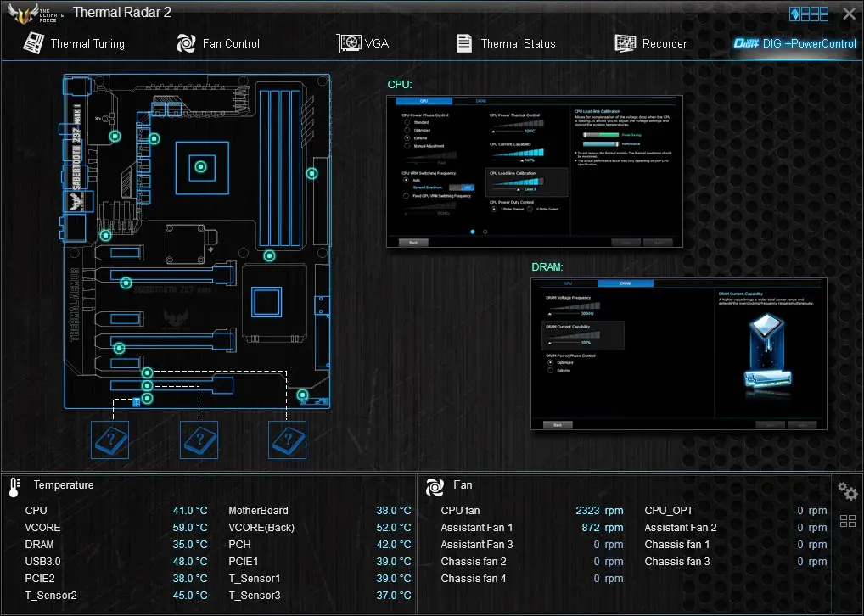Image resolution: width=864 pixels, height=616 pixels.
Task: Open the DRAM power settings preview
Action: tap(679, 354)
